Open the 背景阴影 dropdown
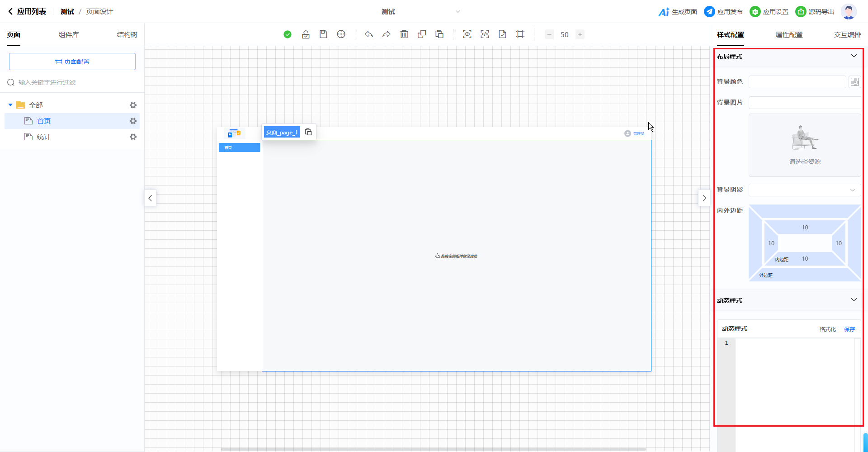 click(x=804, y=190)
